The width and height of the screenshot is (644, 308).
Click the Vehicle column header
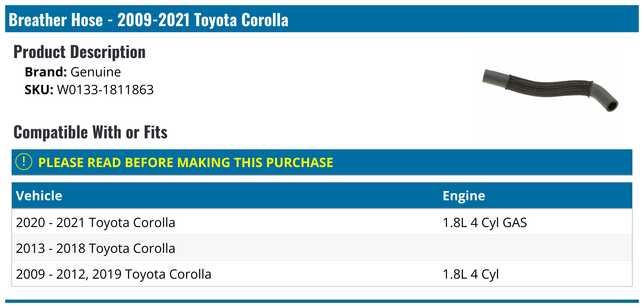(x=39, y=196)
